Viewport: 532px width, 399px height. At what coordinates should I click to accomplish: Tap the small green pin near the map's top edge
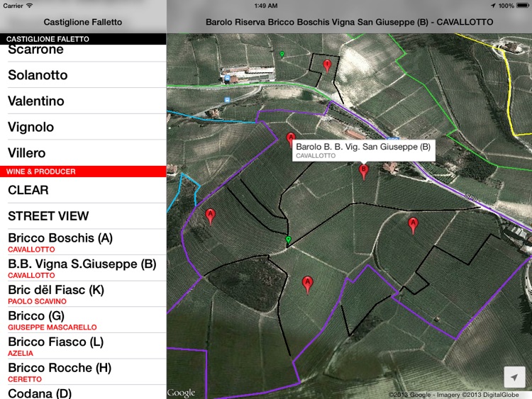[x=282, y=55]
